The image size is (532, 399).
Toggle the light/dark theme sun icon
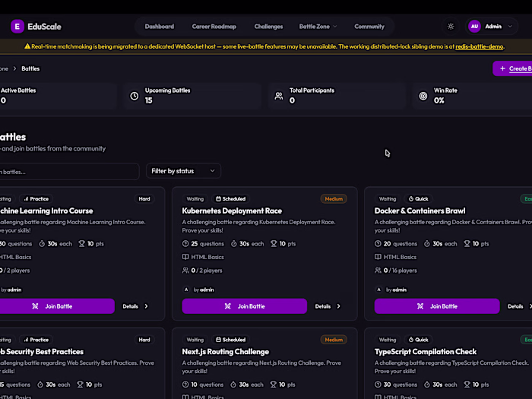pyautogui.click(x=451, y=27)
